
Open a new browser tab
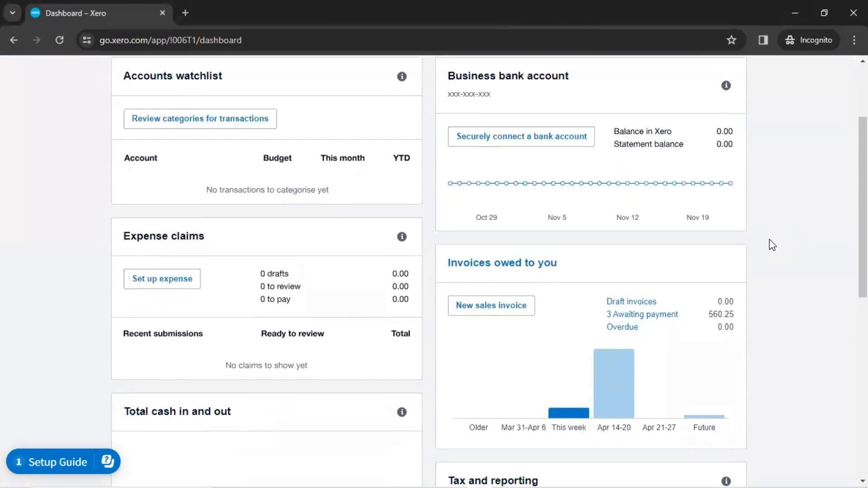[185, 13]
